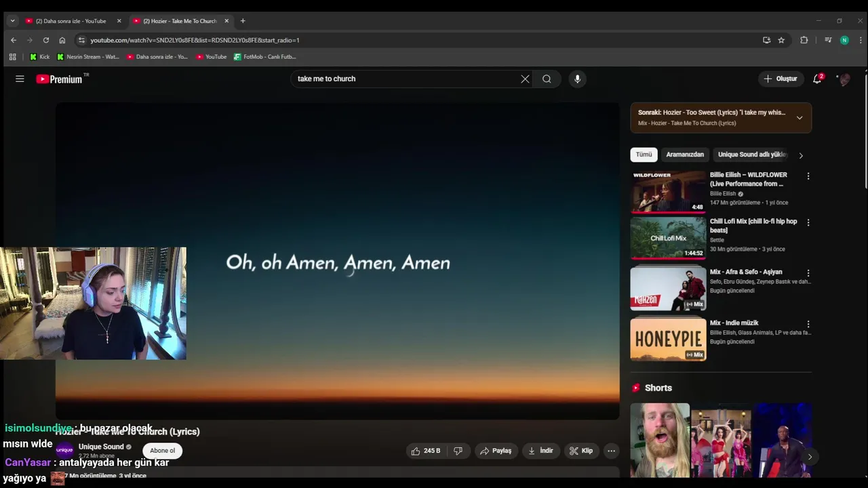Reload the page
The image size is (868, 488).
point(45,40)
